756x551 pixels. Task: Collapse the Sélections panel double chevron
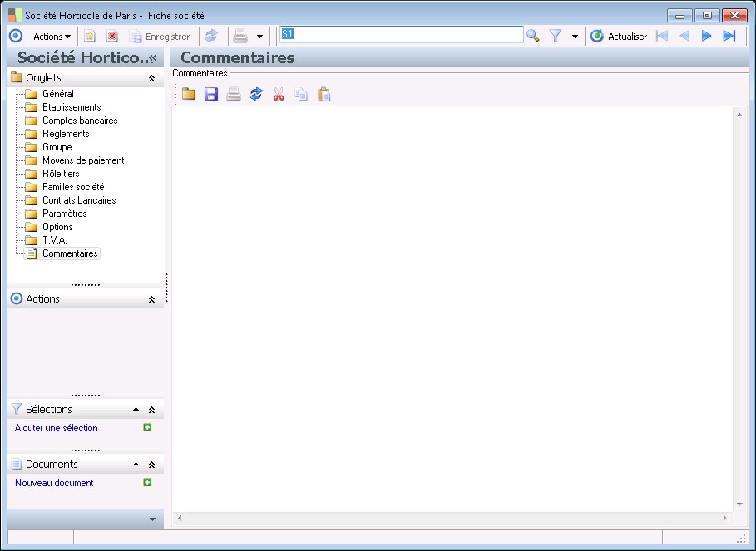(151, 410)
